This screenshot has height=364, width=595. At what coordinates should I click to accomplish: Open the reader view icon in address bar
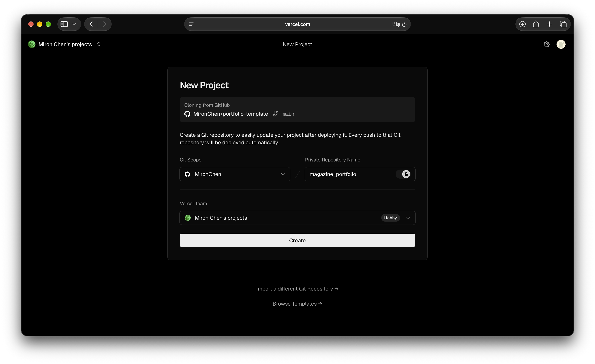(x=191, y=24)
